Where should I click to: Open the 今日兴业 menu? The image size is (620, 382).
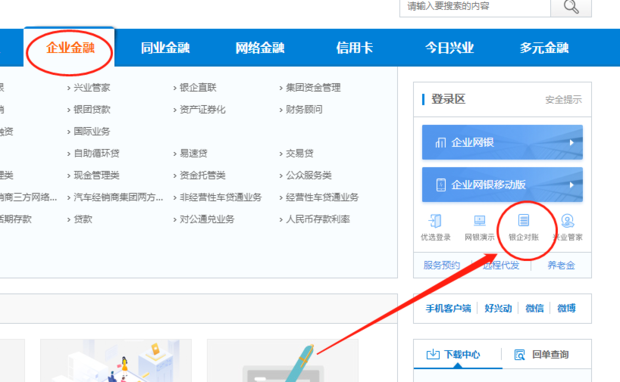(x=449, y=48)
